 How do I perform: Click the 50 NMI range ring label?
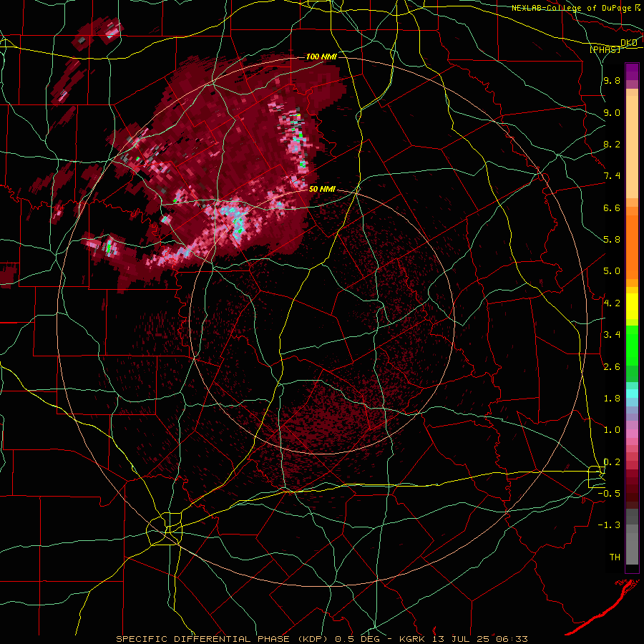323,190
